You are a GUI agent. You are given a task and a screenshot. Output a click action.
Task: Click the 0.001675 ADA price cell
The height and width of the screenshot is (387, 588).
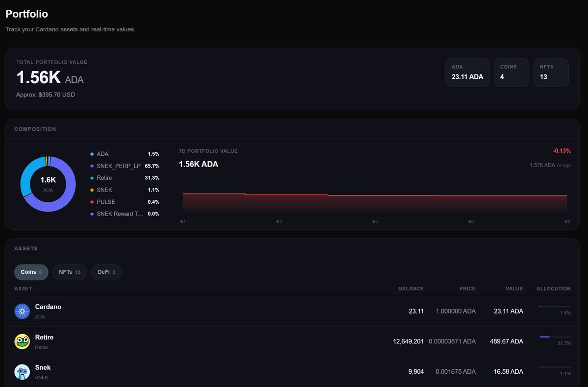pyautogui.click(x=456, y=372)
